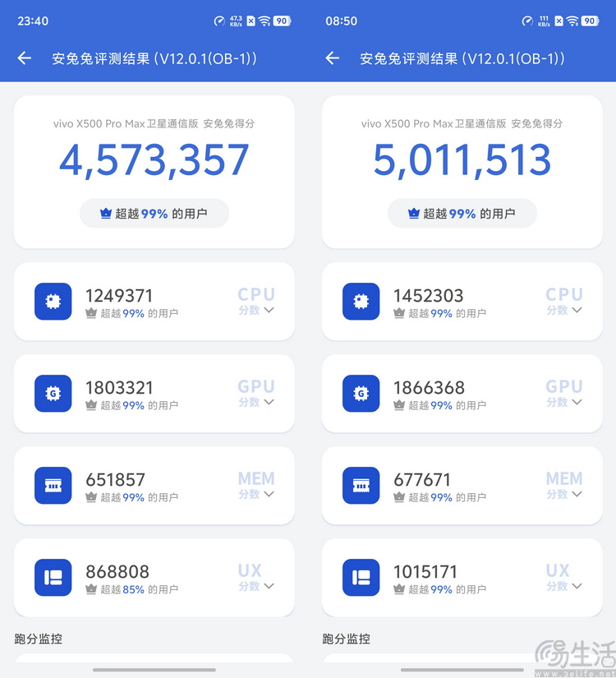
Task: Tap the 08:50 clock
Action: (x=341, y=21)
